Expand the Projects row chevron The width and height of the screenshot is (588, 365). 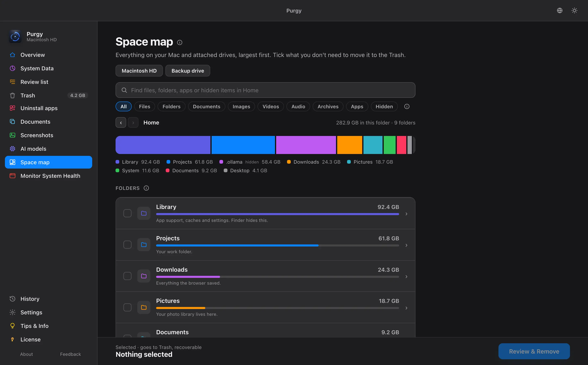click(406, 245)
